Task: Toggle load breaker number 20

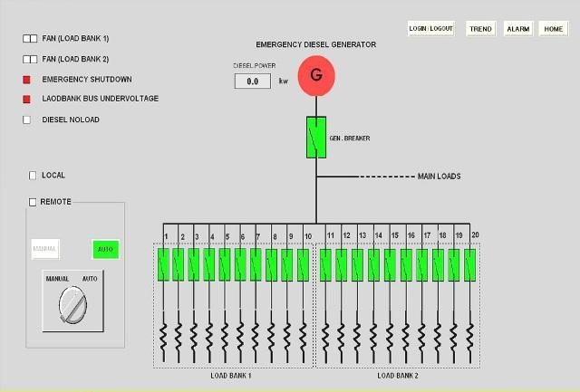Action: coord(469,265)
